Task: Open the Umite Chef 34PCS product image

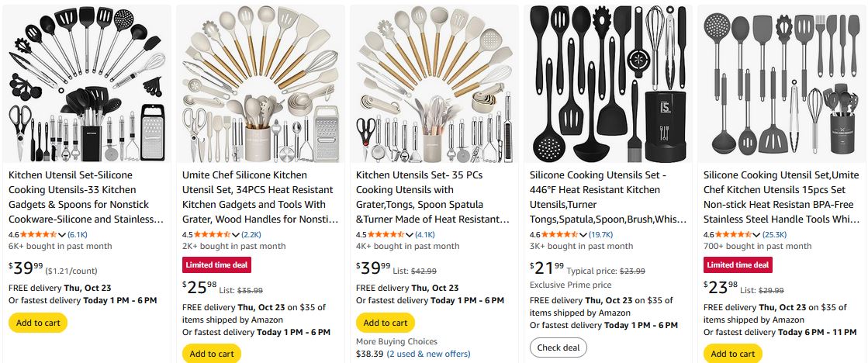Action: tap(260, 83)
